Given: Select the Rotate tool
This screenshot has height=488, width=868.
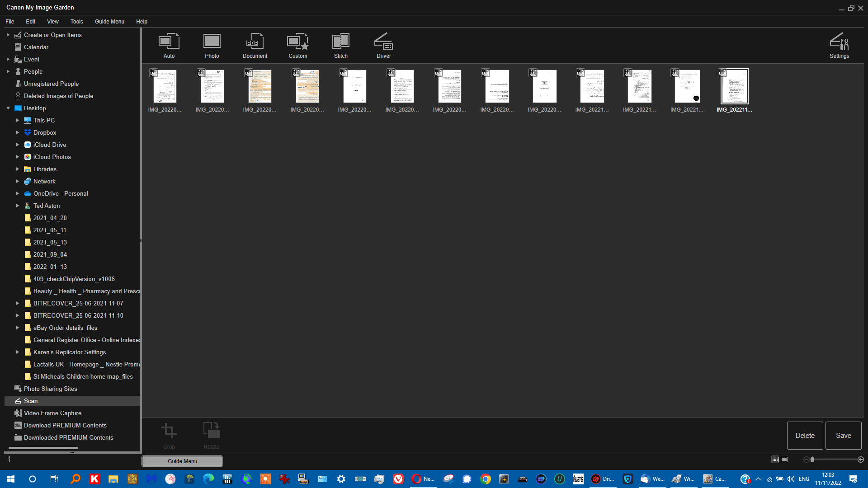Looking at the screenshot, I should tap(211, 434).
